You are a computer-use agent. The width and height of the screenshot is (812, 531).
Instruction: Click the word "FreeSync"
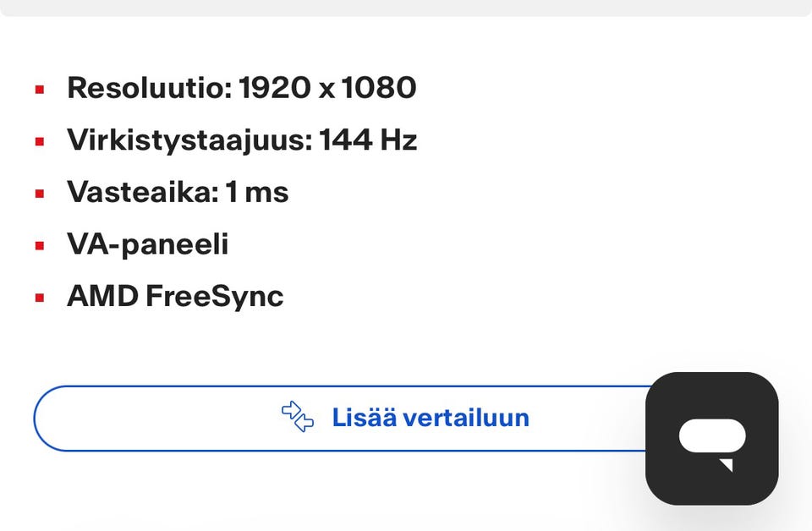coord(214,297)
